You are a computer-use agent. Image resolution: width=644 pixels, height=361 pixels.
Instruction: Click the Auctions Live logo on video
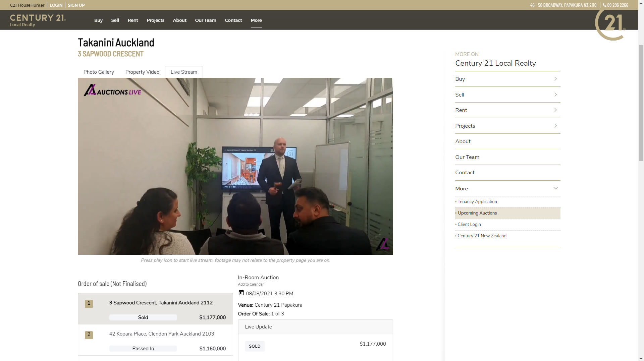112,91
